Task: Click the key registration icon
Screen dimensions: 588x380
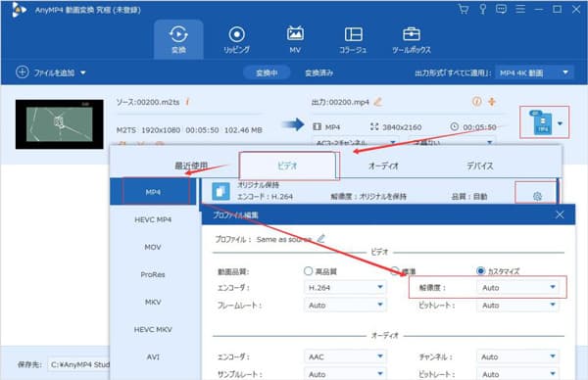Action: pos(483,9)
